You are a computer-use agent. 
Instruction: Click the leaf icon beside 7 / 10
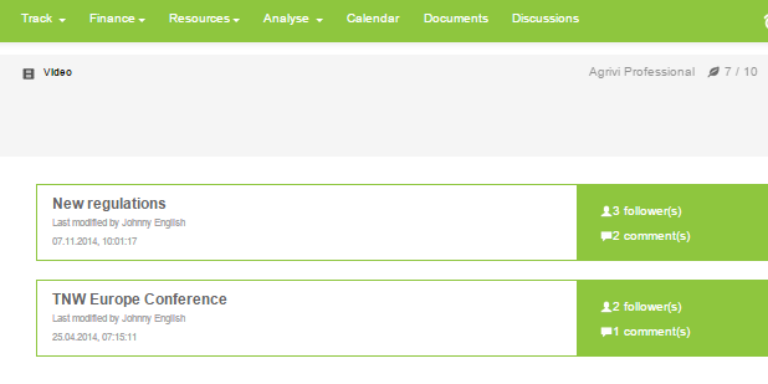coord(713,72)
